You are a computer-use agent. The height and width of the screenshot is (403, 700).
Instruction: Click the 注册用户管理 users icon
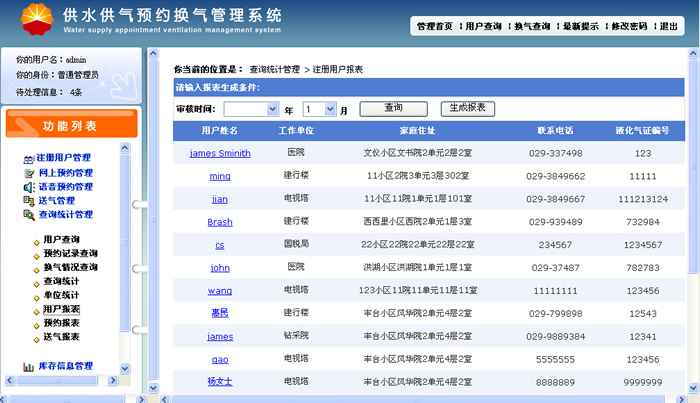pos(28,158)
